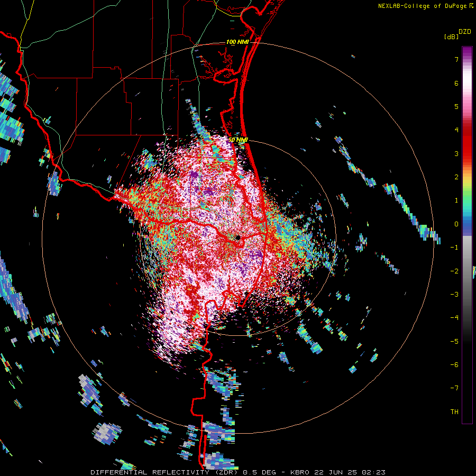The height and width of the screenshot is (476, 476).
Task: Click the 7 value on the color scale
Action: point(456,59)
